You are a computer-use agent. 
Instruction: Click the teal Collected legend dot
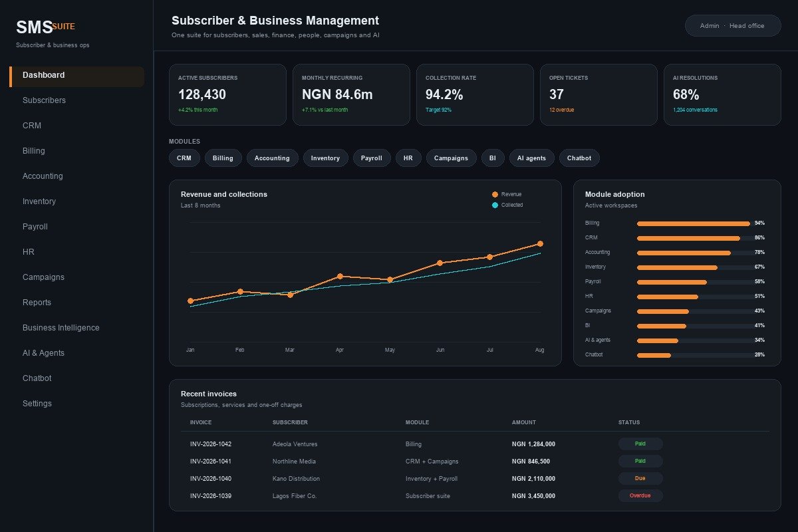(495, 205)
